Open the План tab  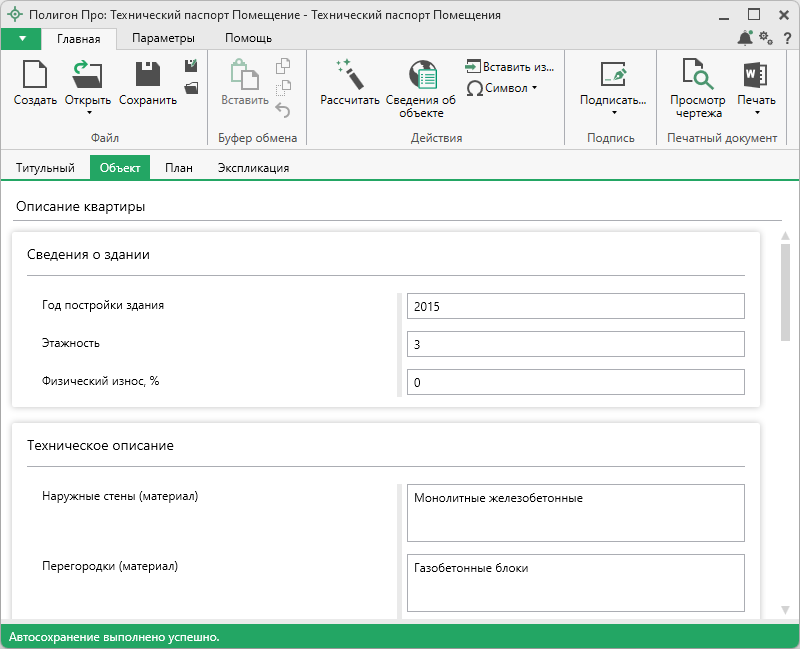[x=179, y=168]
